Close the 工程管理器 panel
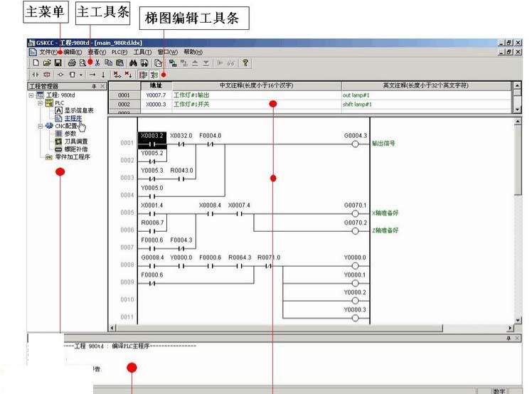Viewport: 532px width, 394px height. [102, 86]
